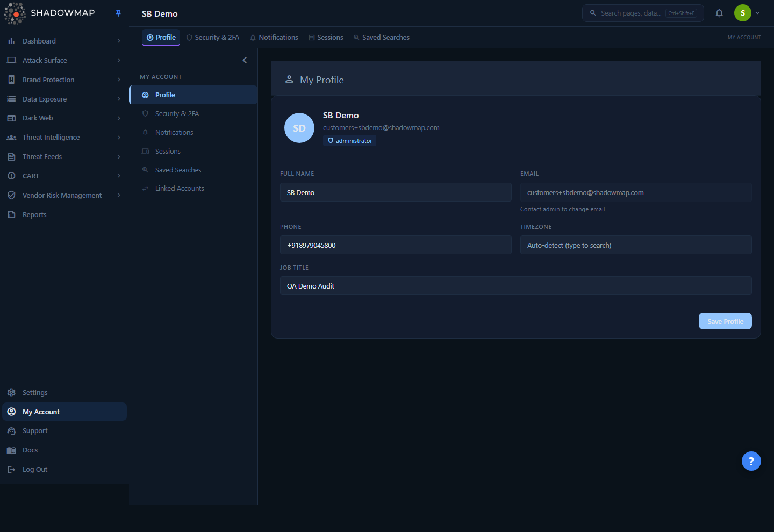Click the Job Title input field
774x532 pixels.
(516, 286)
